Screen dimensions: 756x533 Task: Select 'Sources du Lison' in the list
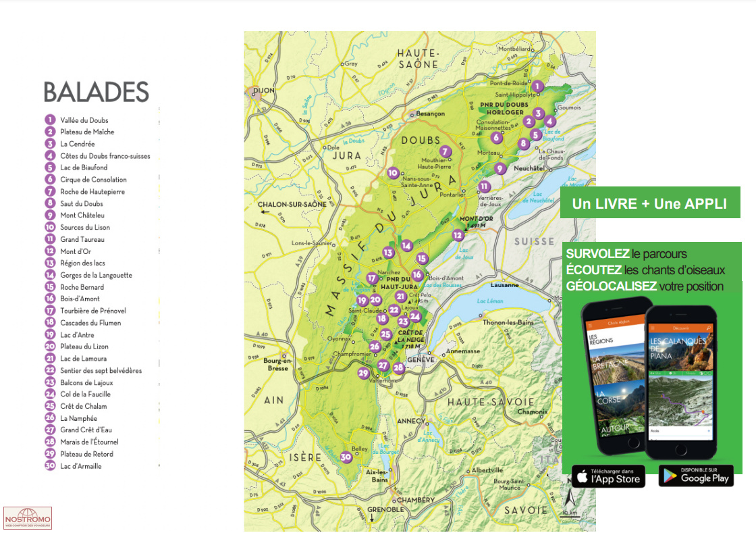tap(85, 227)
